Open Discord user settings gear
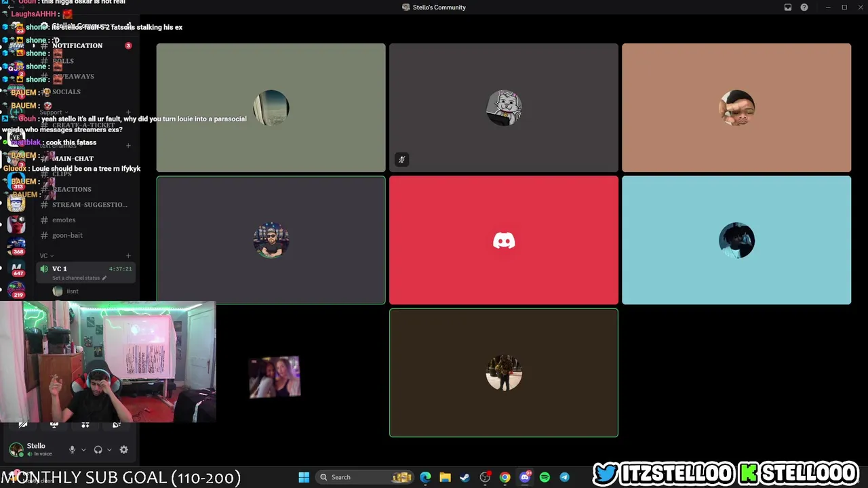The height and width of the screenshot is (488, 868). (123, 449)
